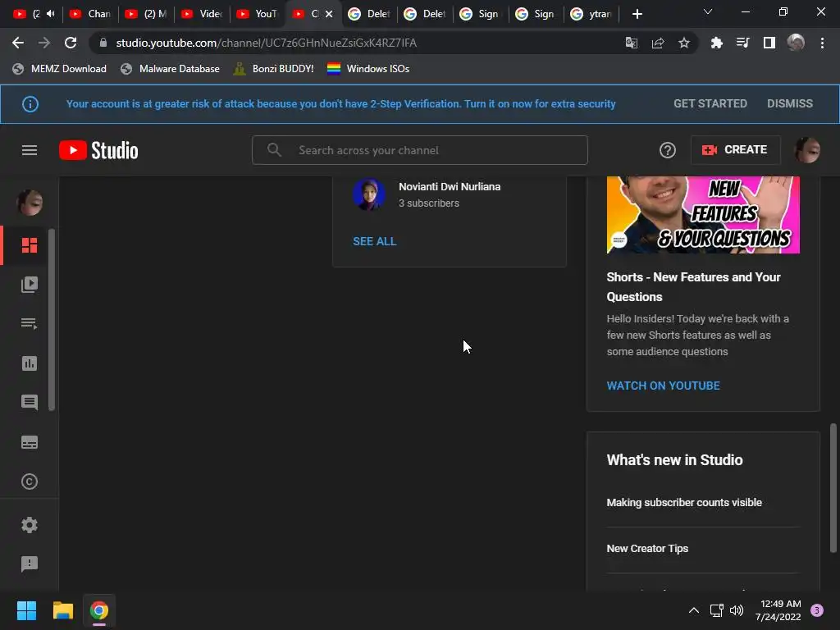Open Studio Settings gear icon
840x630 pixels.
(30, 525)
